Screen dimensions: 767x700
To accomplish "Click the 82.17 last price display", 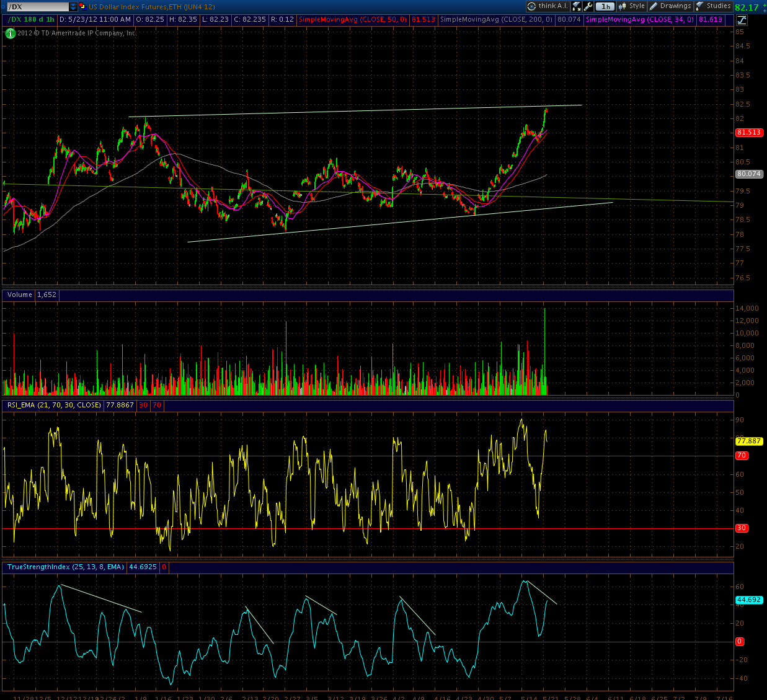I will pyautogui.click(x=747, y=7).
